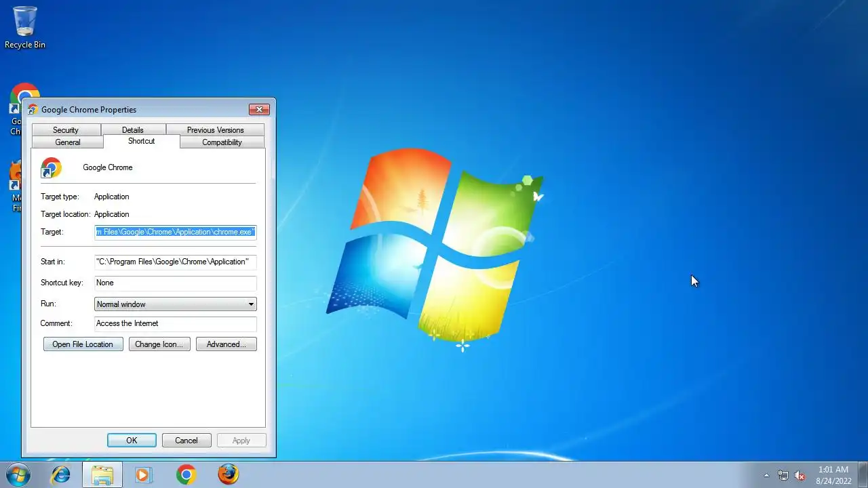Viewport: 868px width, 488px height.
Task: Select the Mozilla Firefox desktop shortcut icon
Action: pyautogui.click(x=15, y=186)
